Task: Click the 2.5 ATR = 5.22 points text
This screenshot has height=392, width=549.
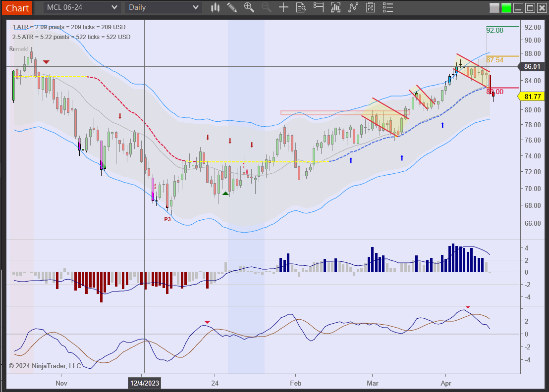Action: (x=71, y=37)
